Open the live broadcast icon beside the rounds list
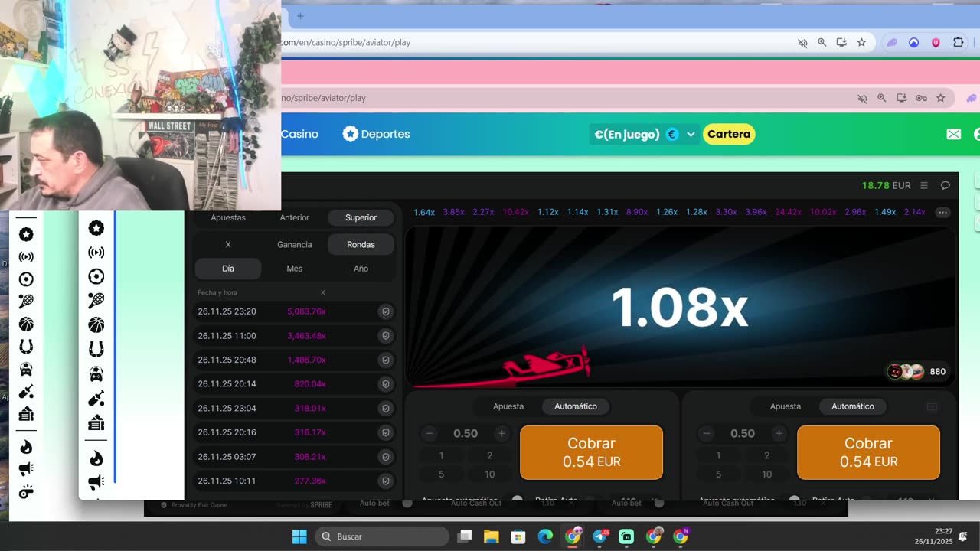Viewport: 980px width, 551px height. pos(96,253)
